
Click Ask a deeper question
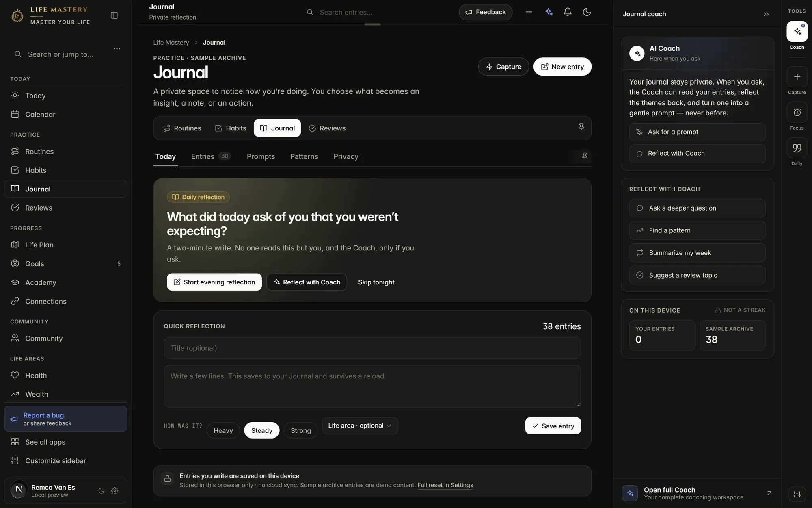pyautogui.click(x=698, y=208)
